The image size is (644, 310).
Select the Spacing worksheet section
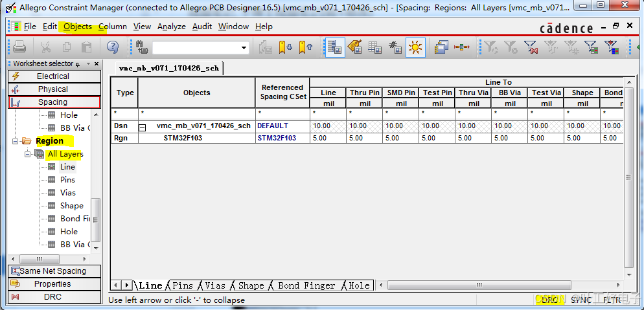pos(54,102)
